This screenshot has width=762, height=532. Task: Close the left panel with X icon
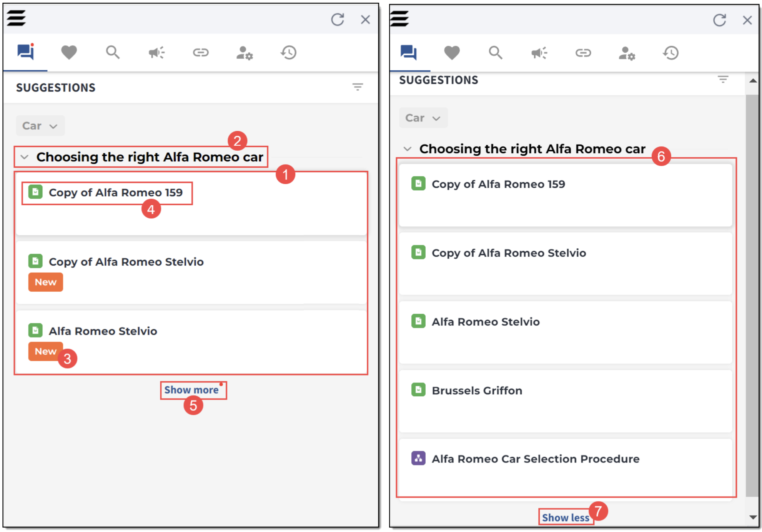(x=365, y=19)
